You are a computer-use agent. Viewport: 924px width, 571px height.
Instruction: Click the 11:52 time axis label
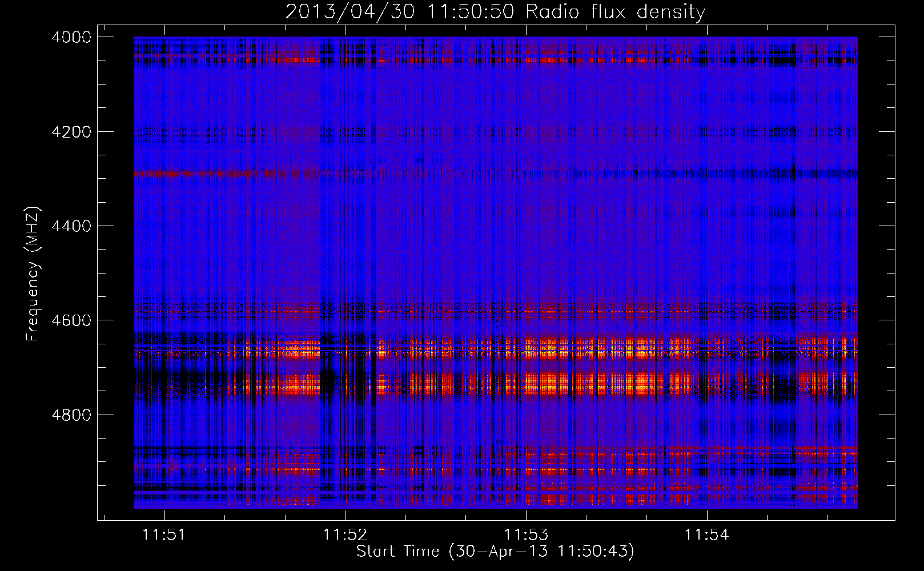tap(345, 534)
